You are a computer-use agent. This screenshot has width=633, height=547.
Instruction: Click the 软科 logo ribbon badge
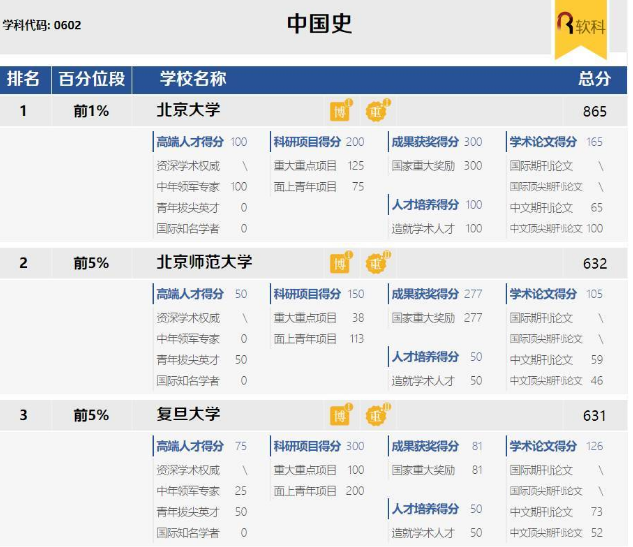point(581,28)
